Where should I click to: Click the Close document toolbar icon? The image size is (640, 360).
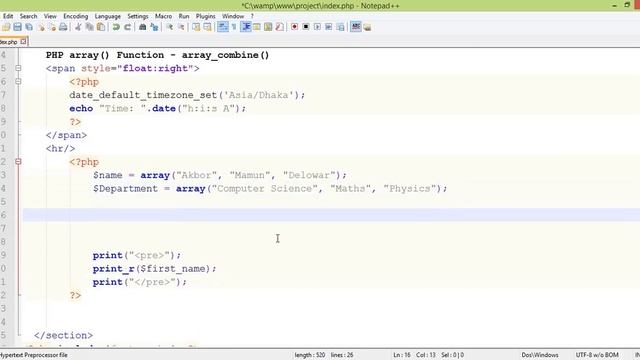pos(41,27)
